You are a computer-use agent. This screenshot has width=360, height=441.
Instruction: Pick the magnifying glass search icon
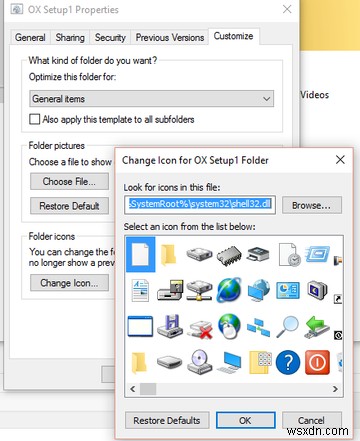click(288, 327)
